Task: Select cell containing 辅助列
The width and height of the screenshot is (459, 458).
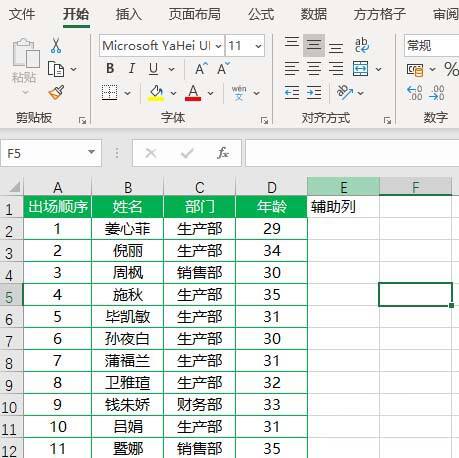Action: tap(343, 207)
